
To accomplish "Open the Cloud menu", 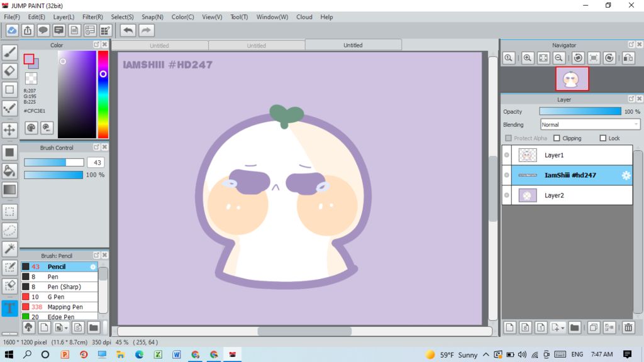I will (x=304, y=17).
